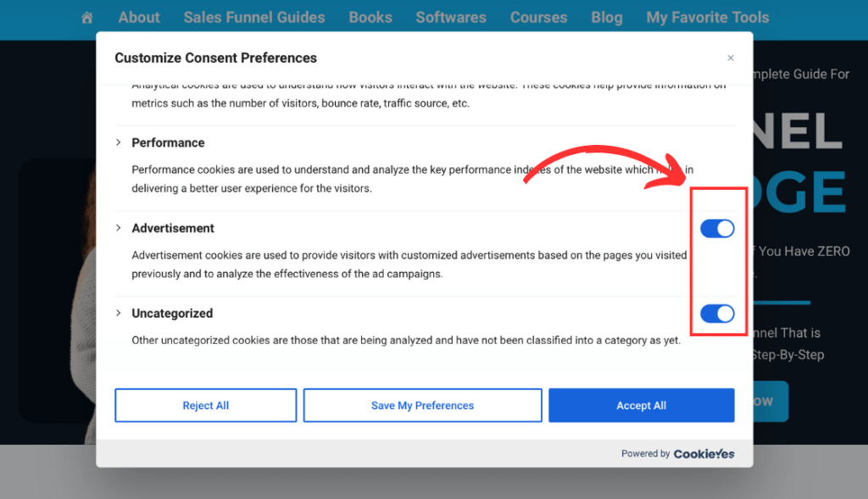Visit the CookieYes website via its logo
The height and width of the screenshot is (499, 868).
[x=704, y=453]
